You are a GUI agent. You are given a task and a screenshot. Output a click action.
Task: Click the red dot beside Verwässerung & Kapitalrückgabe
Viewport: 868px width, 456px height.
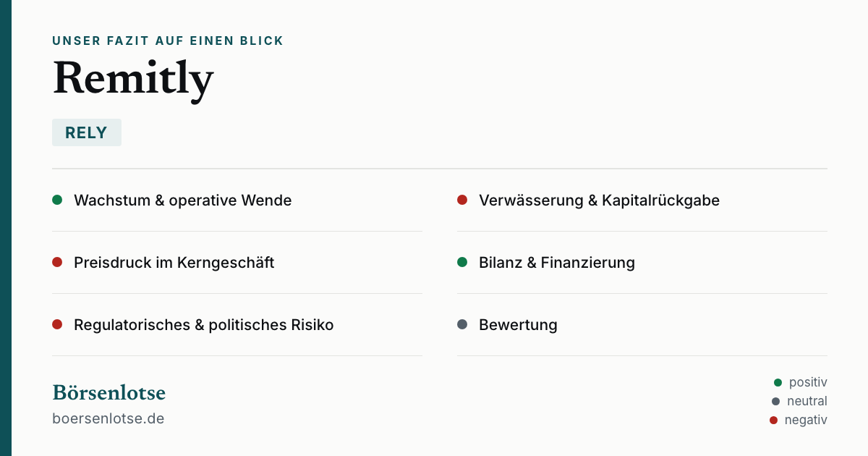point(462,200)
